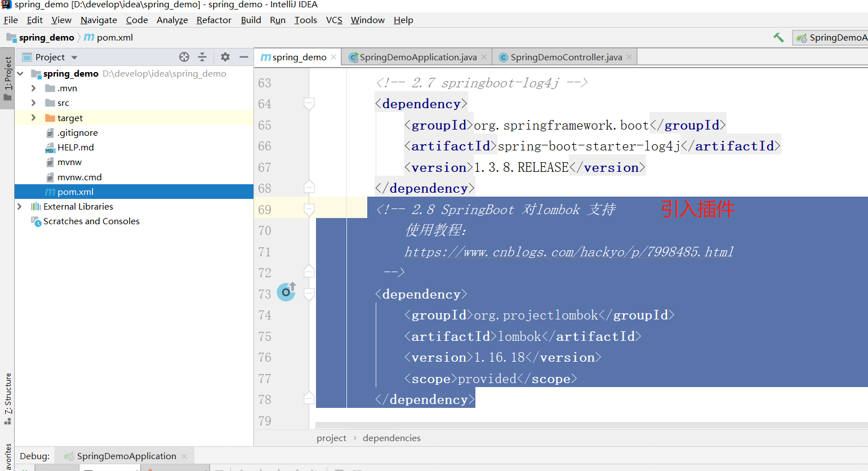Image resolution: width=868 pixels, height=471 pixels.
Task: Open the Run menu
Action: tap(278, 20)
